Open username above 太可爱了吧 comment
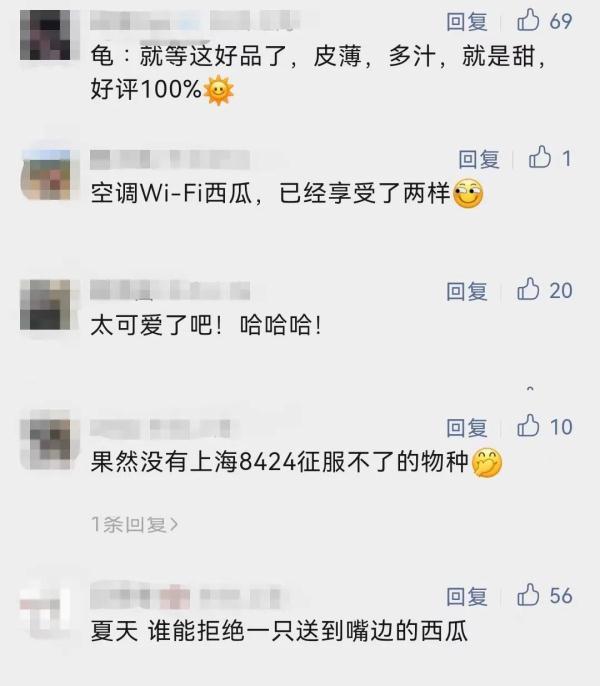 (x=170, y=290)
